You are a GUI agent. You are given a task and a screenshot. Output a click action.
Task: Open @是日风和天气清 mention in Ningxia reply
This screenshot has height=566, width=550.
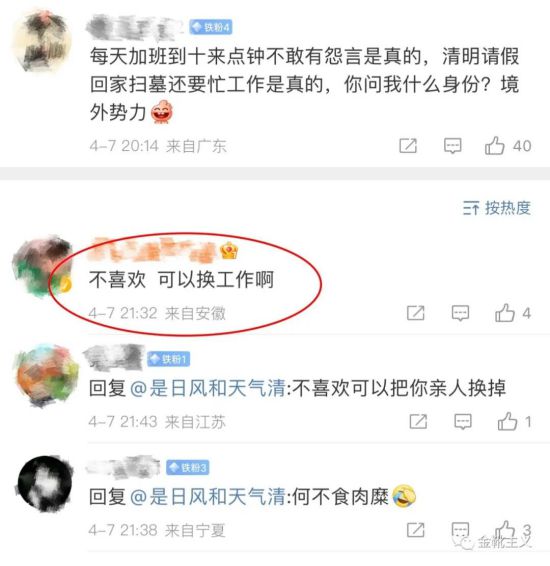[x=208, y=497]
